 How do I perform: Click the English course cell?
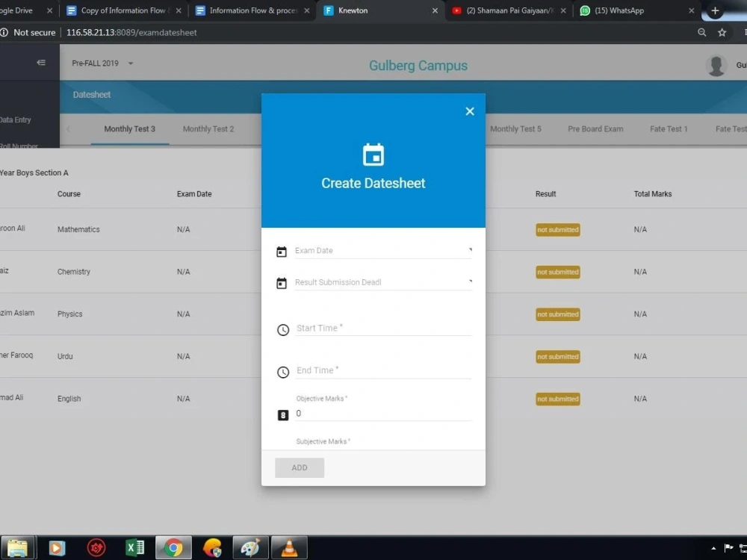coord(69,399)
